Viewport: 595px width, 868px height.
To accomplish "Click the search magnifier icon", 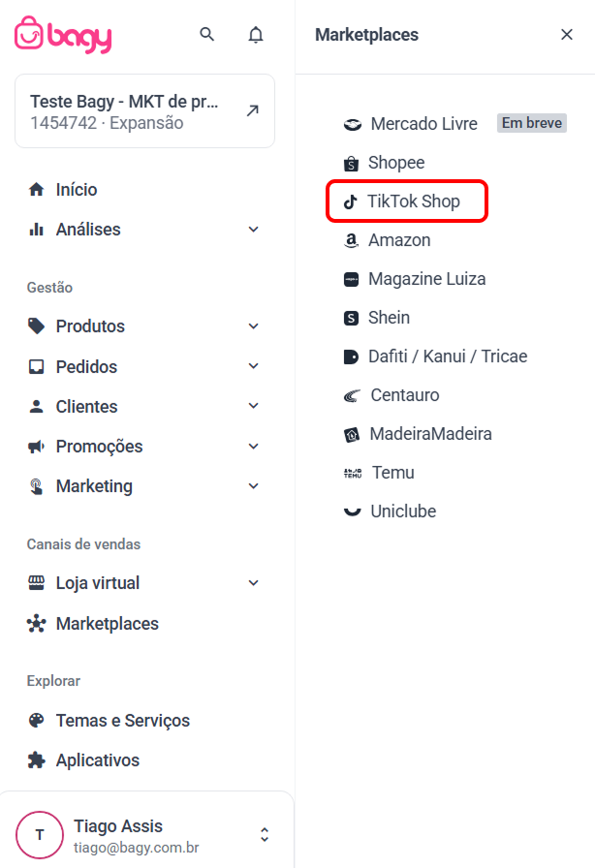I will click(206, 34).
